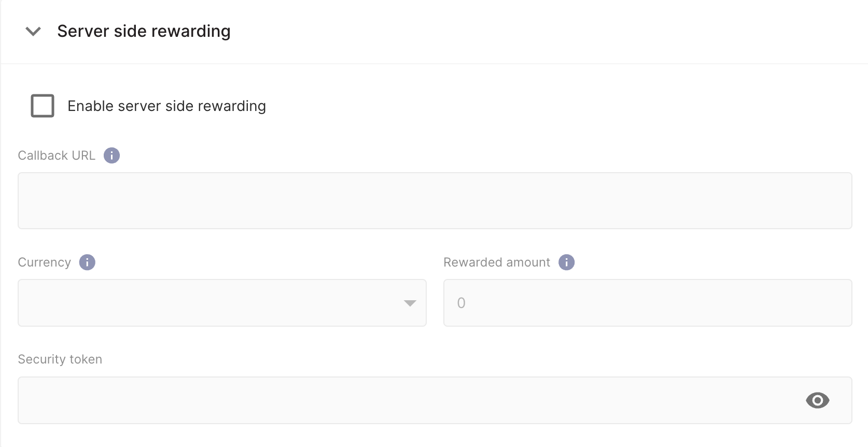Select the Callback URL label
Viewport: 868px width, 447px height.
coord(56,155)
